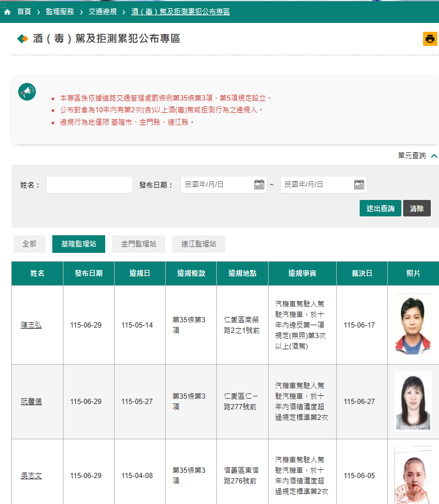Click violation date 115-04-08
The width and height of the screenshot is (439, 504).
[x=137, y=476]
